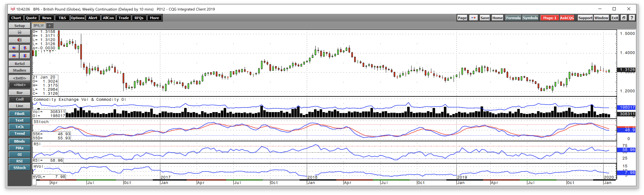Select Cndl candlestick chart type
The image size is (644, 195).
click(19, 99)
